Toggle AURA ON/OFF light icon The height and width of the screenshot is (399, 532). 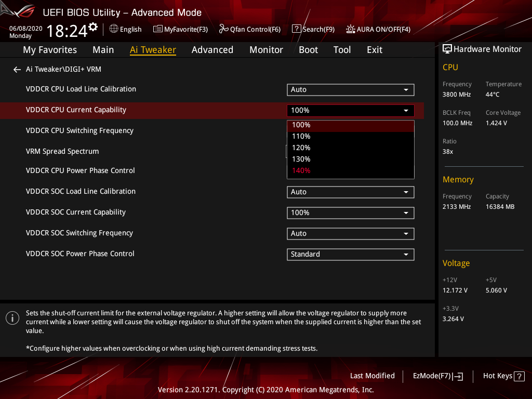coord(351,29)
